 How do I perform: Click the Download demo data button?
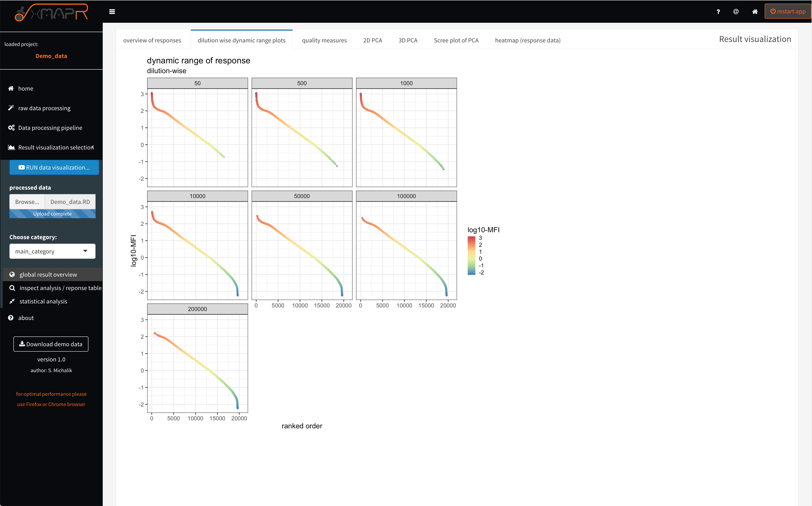coord(50,344)
